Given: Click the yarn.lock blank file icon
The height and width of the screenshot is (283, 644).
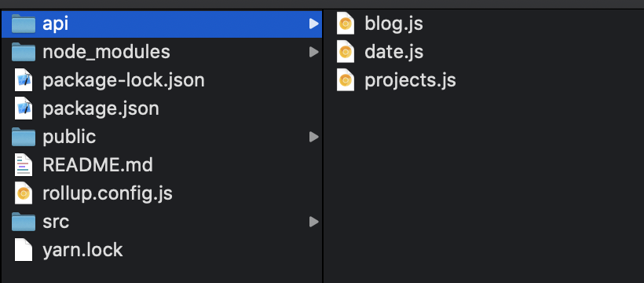Looking at the screenshot, I should [24, 250].
